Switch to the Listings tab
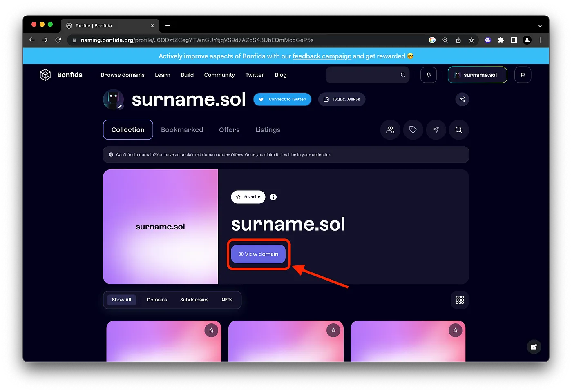Screen dimensions: 572x392 pos(268,130)
